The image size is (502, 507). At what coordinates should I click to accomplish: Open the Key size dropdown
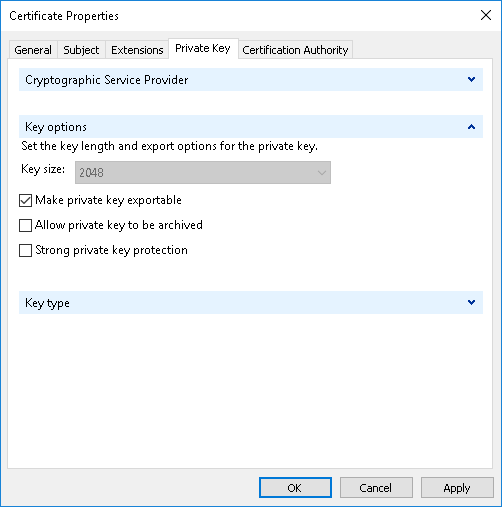pyautogui.click(x=203, y=173)
